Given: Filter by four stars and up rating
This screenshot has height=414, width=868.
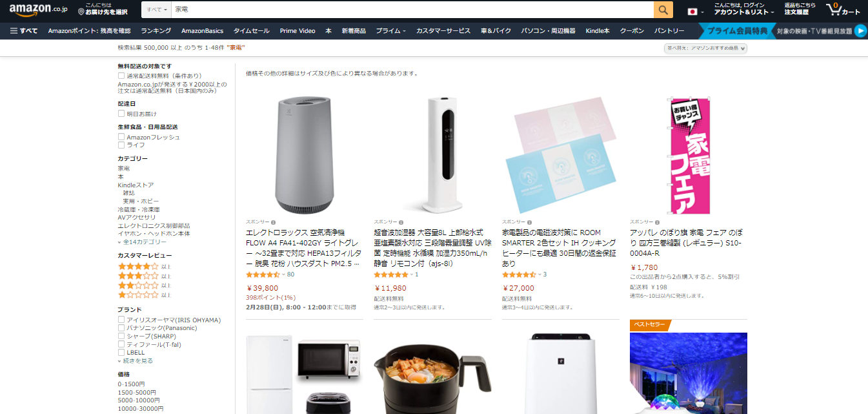Looking at the screenshot, I should 143,266.
